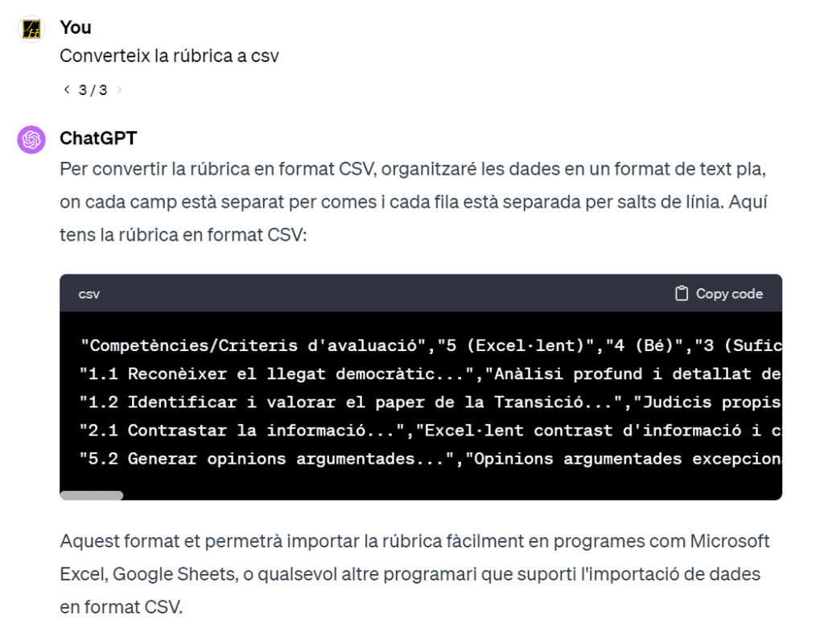Click the user message "Converteix la rúbrica a csv"
824x644 pixels.
pos(169,56)
